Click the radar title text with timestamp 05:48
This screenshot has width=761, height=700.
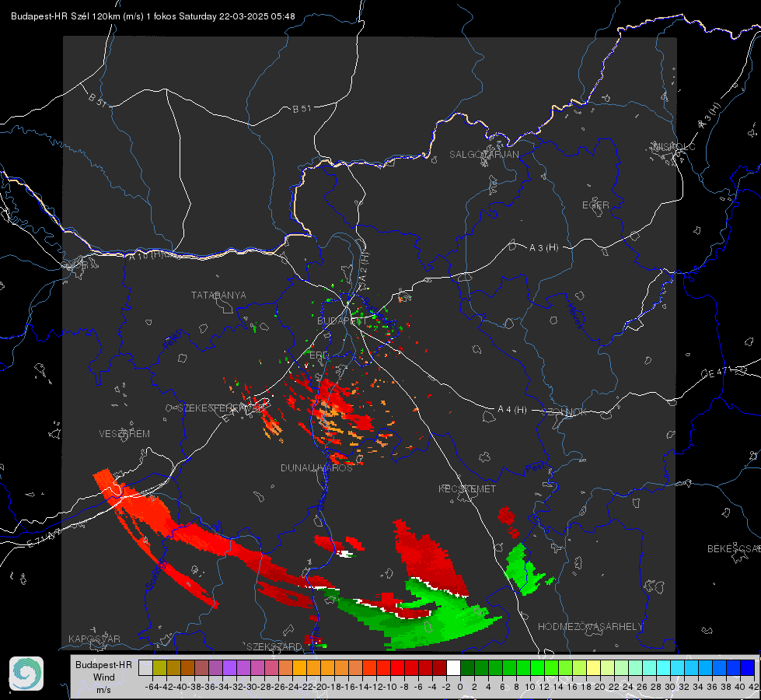(x=153, y=16)
